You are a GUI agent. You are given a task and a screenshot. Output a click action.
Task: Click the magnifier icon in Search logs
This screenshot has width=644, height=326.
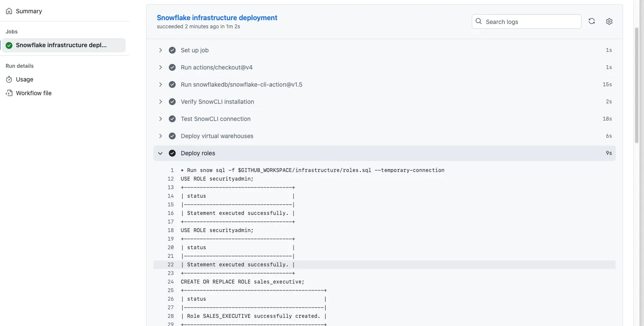coord(479,21)
